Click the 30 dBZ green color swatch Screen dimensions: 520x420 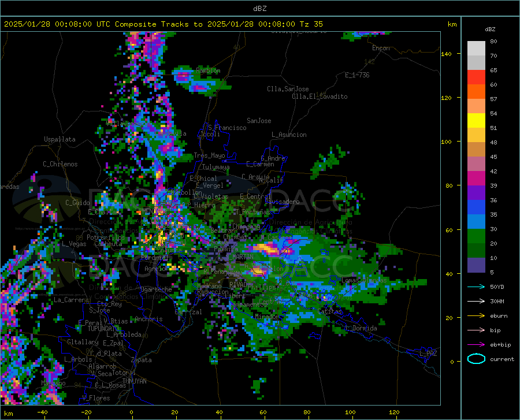pos(476,236)
